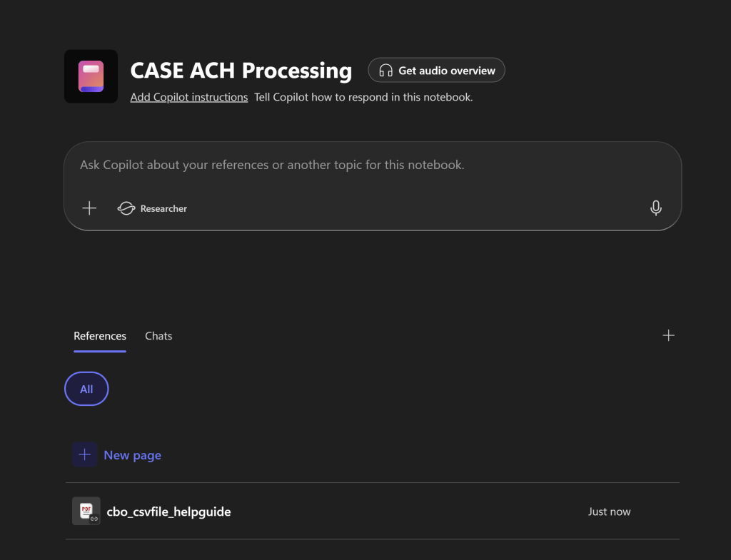Screen dimensions: 731x560
Task: Click the Just now timestamp
Action: coord(609,511)
